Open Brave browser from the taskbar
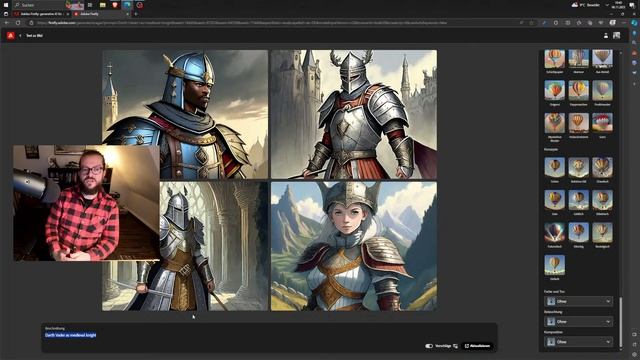This screenshot has width=640, height=360. click(x=115, y=5)
